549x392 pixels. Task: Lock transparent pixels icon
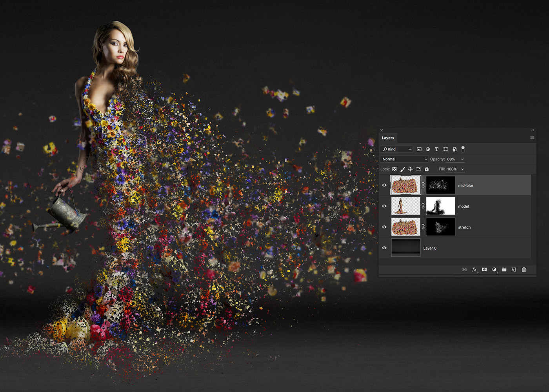click(394, 169)
